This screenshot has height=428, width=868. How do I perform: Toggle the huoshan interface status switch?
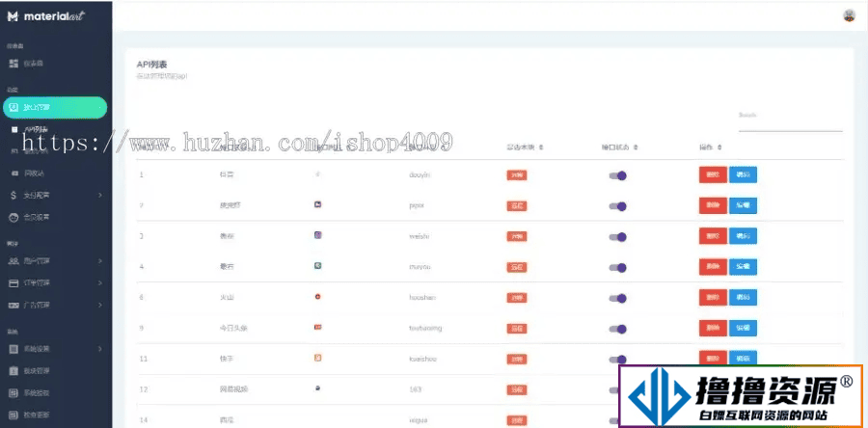click(618, 299)
